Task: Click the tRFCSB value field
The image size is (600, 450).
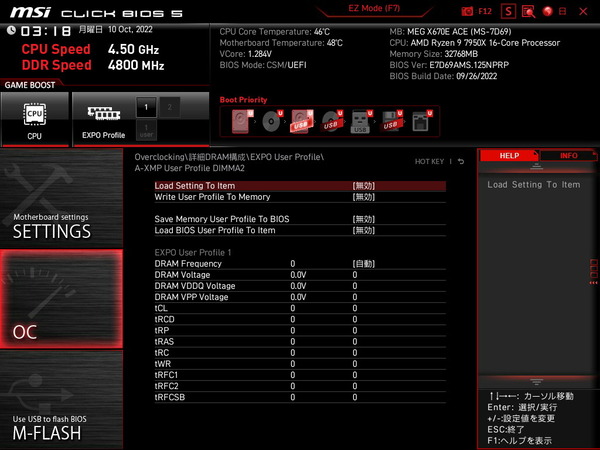Action: (355, 397)
